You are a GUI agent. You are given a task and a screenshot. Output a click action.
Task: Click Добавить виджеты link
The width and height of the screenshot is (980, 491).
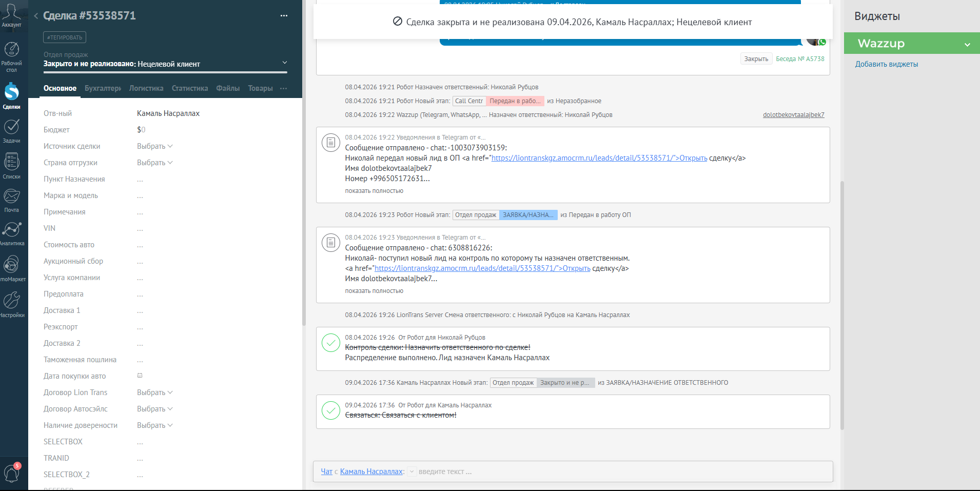coord(886,64)
